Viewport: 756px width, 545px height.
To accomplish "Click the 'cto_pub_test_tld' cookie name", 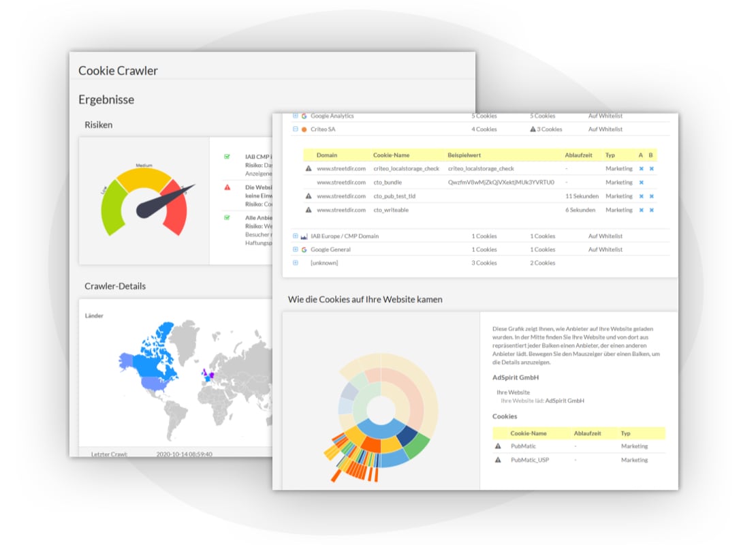I will coord(394,196).
